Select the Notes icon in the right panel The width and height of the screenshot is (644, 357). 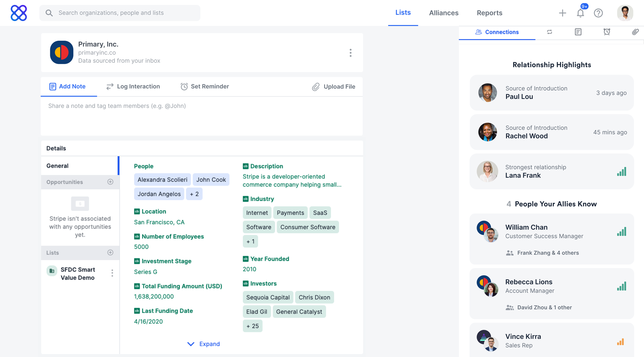pos(578,32)
